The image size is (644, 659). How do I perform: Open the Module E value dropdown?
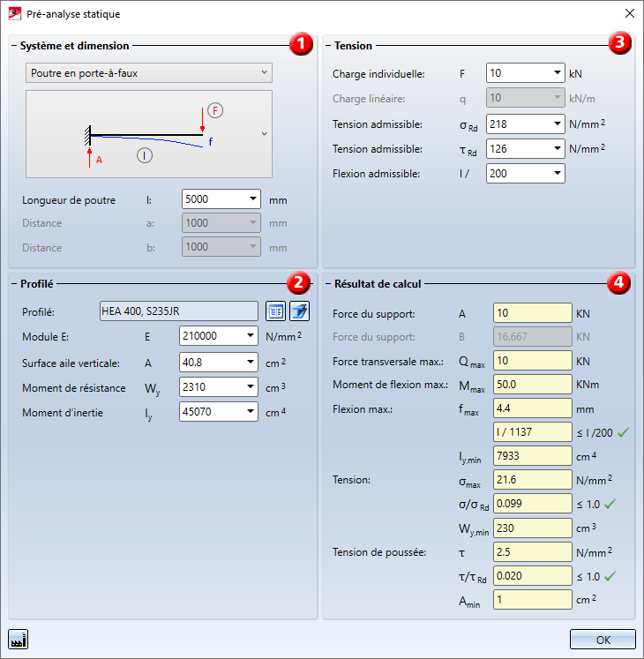251,336
